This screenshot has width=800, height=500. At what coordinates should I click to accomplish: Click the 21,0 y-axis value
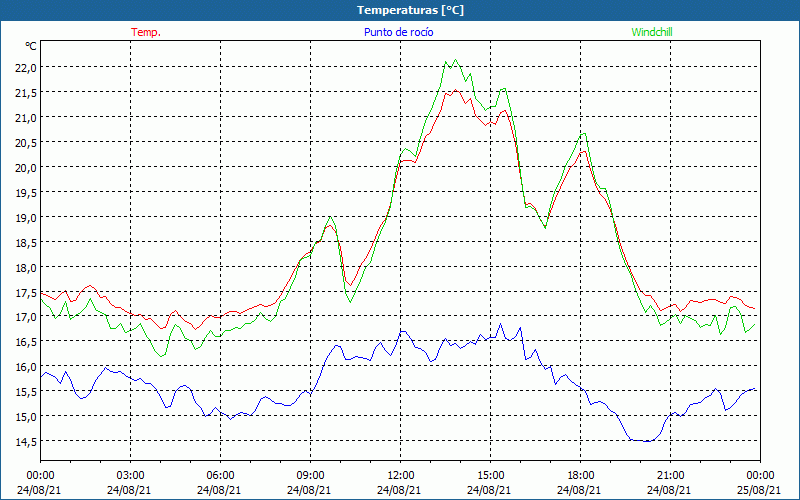(x=26, y=117)
